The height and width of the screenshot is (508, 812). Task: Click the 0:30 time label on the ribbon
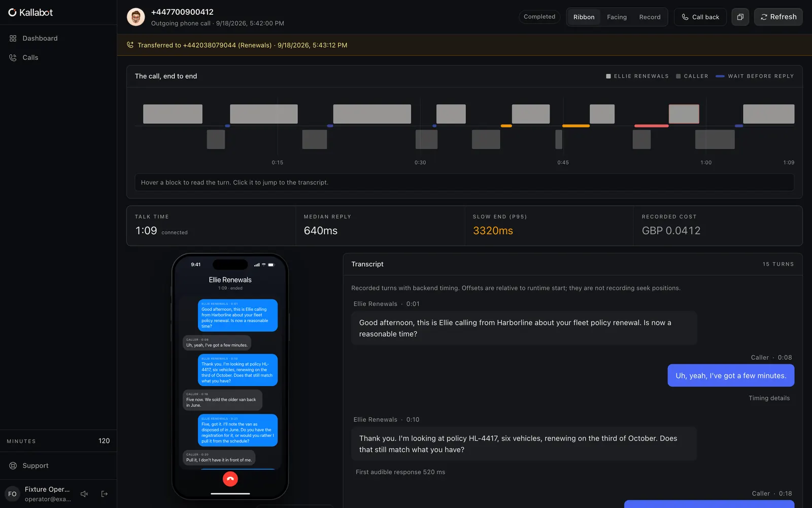point(420,163)
